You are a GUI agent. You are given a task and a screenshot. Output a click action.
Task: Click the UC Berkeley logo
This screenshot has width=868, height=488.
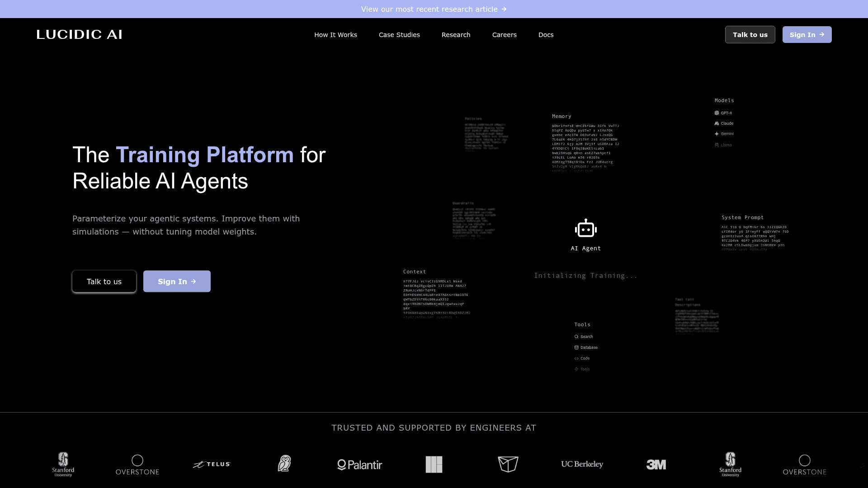pos(582,464)
